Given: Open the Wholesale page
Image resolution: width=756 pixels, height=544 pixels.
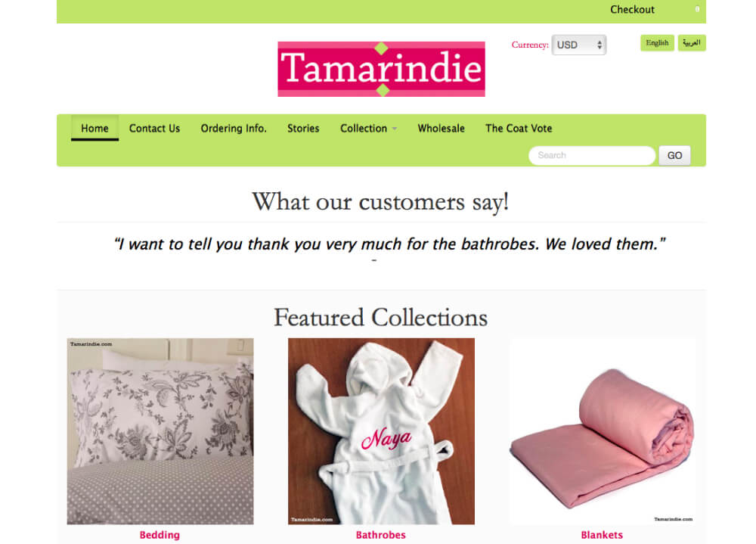Looking at the screenshot, I should click(x=442, y=129).
